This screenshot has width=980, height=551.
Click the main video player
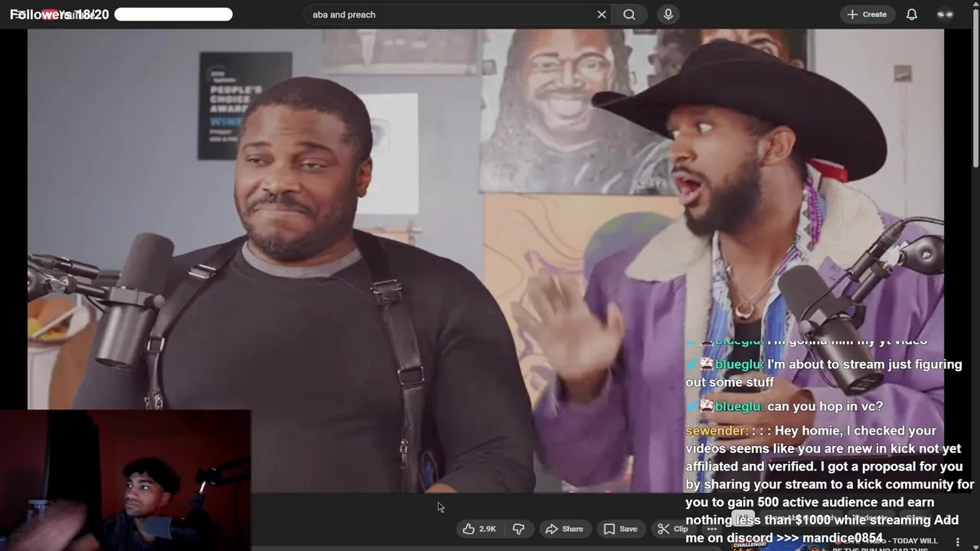[485, 260]
